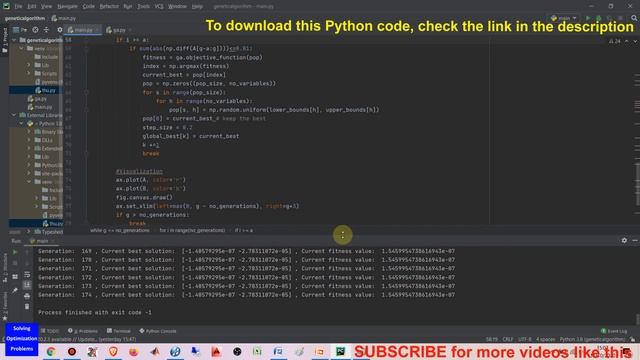Image resolution: width=640 pixels, height=360 pixels.
Task: Expand the Scripts folder under venv
Action: click(x=29, y=73)
